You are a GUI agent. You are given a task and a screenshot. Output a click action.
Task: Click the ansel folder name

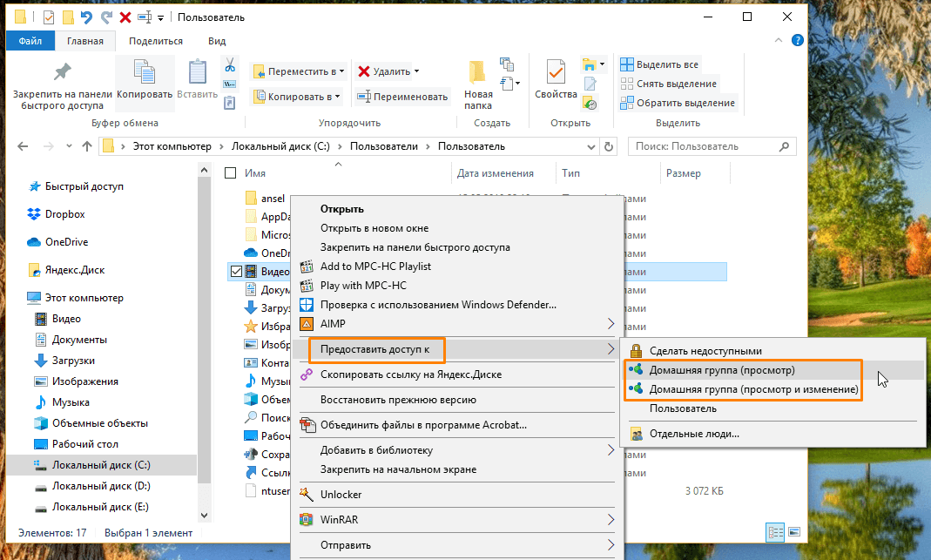[x=273, y=199]
